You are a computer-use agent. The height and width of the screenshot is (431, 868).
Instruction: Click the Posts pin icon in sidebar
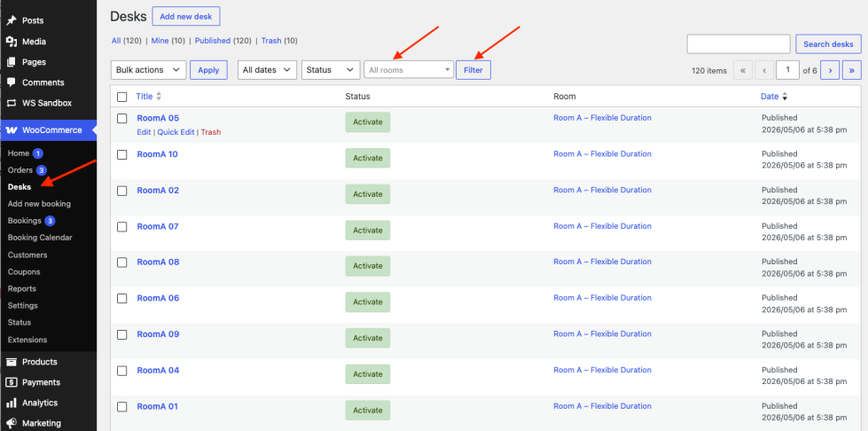[x=11, y=20]
